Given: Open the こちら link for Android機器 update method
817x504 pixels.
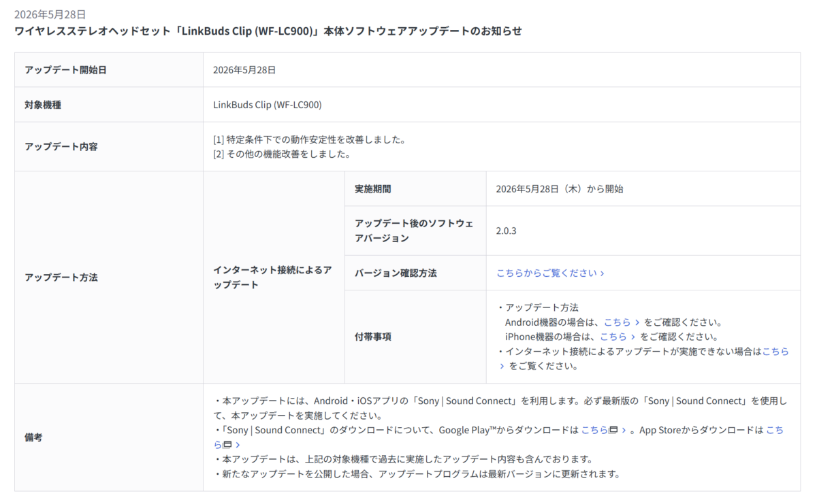Looking at the screenshot, I should click(622, 322).
